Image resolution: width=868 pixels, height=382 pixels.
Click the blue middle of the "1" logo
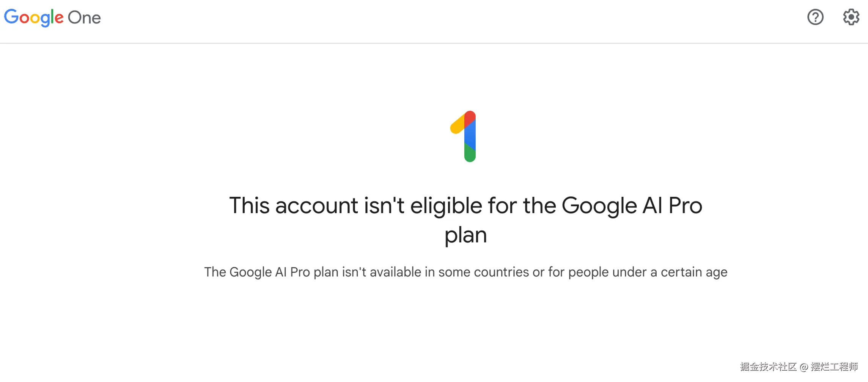click(x=470, y=136)
